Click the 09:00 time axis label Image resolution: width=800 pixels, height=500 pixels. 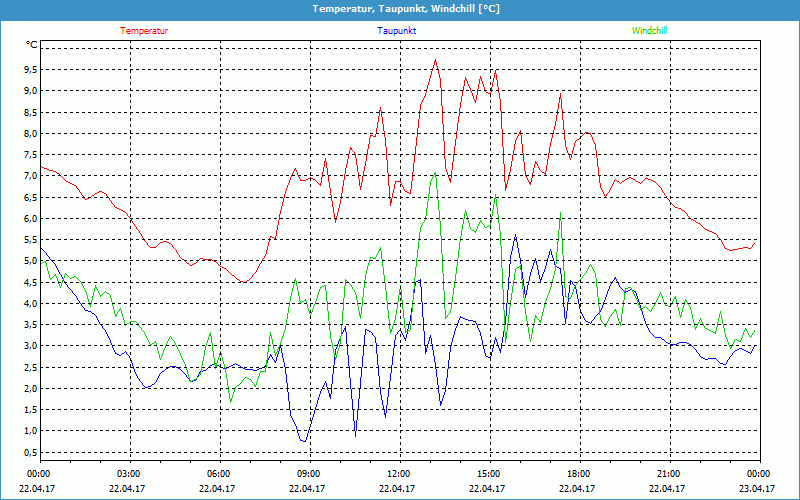(309, 474)
